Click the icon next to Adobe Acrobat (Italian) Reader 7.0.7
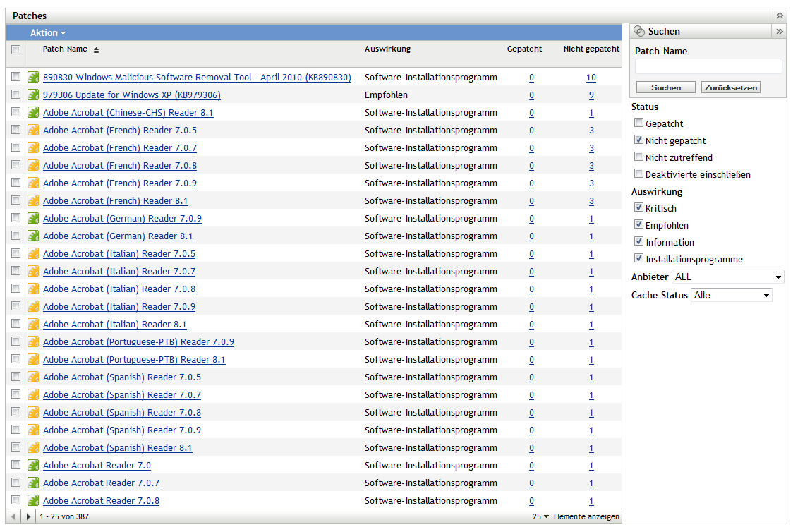Screen dimensions: 793x532 pos(33,272)
